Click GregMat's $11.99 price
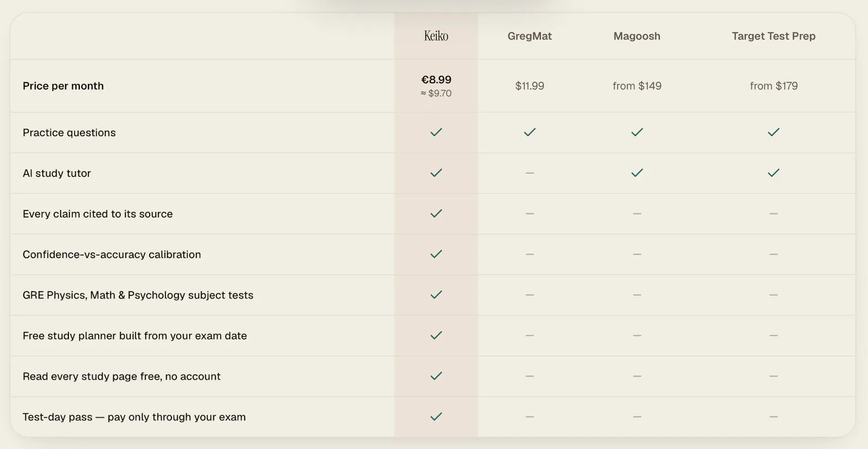868x449 pixels. [x=529, y=86]
